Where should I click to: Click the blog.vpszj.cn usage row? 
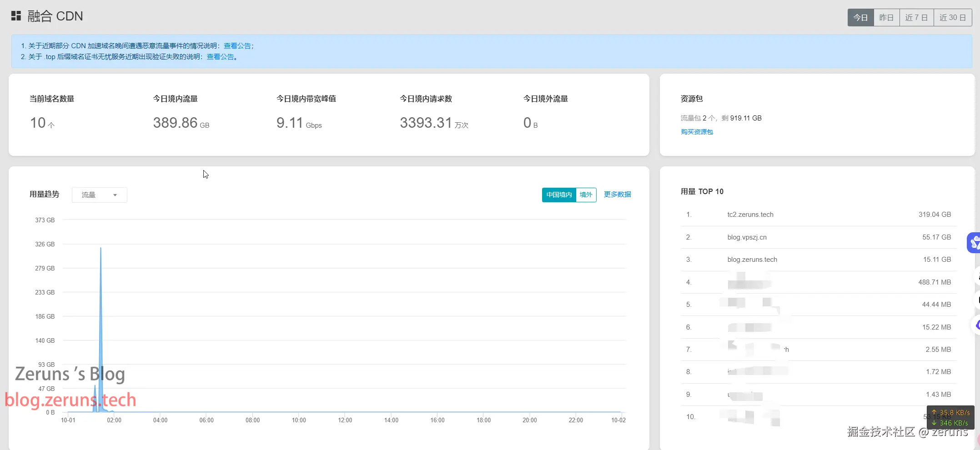coord(819,237)
